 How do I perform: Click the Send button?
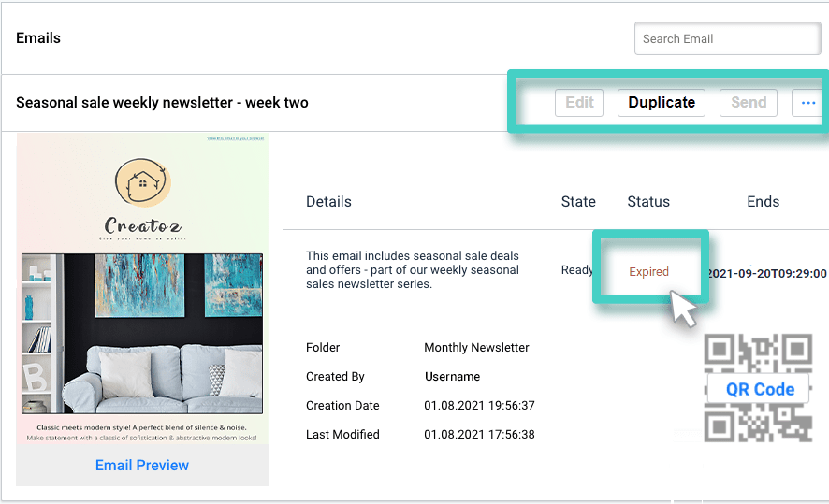click(x=748, y=103)
